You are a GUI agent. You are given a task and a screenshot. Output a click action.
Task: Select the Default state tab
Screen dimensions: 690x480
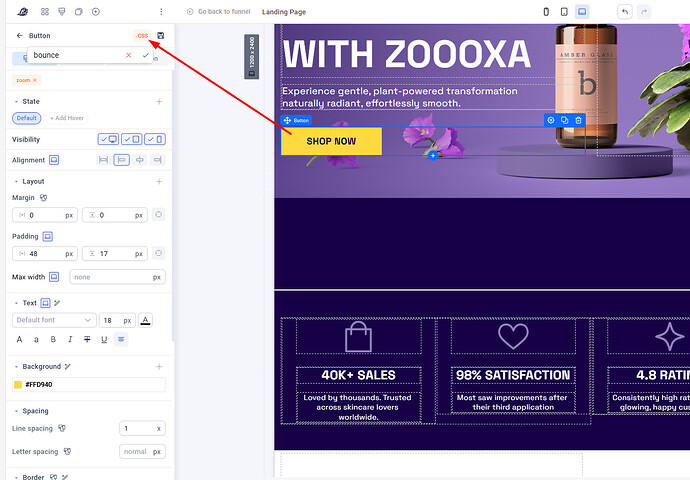pyautogui.click(x=27, y=118)
